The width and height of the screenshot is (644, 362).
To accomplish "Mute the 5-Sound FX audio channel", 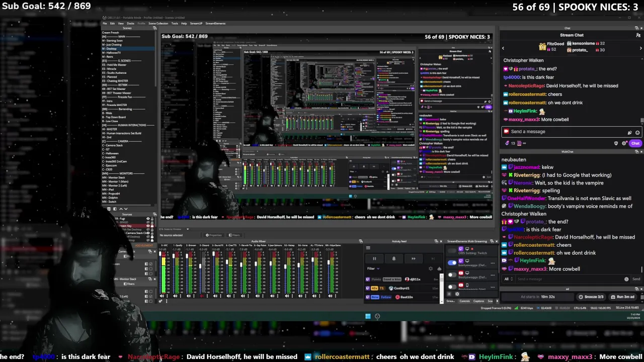I will click(x=215, y=296).
